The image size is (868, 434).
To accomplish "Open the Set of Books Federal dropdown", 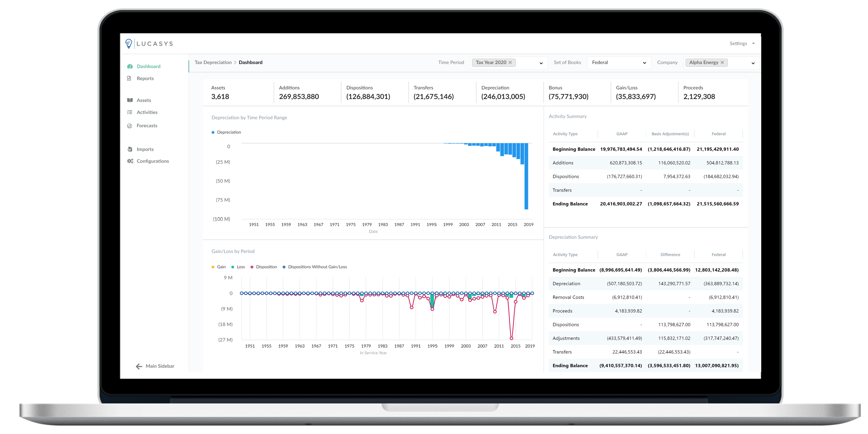I will 618,63.
